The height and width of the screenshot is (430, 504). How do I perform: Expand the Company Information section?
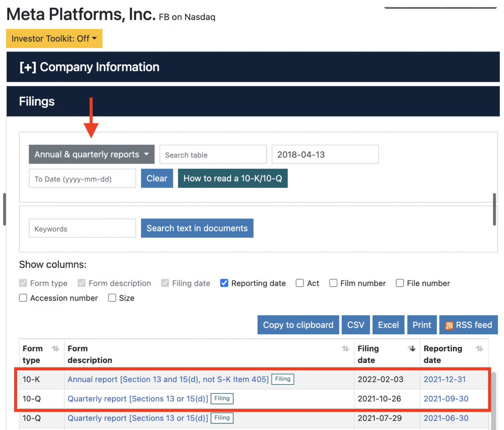89,67
